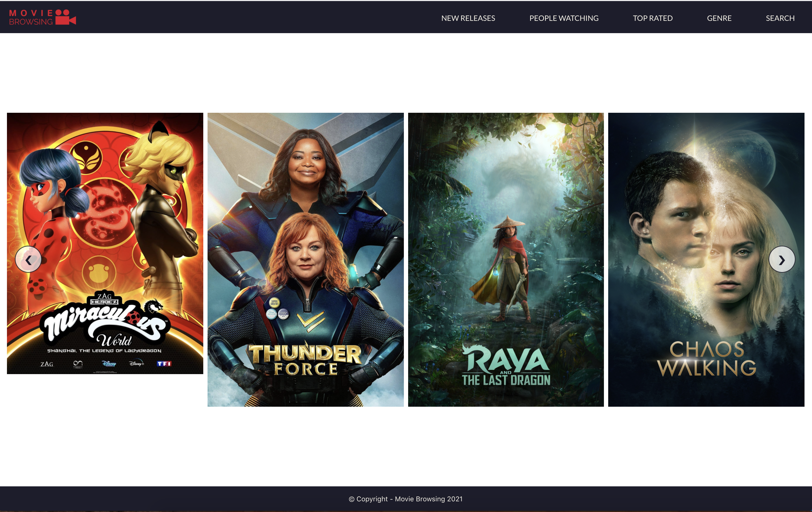Choose the Chaos Walking poster
The height and width of the screenshot is (512, 812).
[x=706, y=259]
